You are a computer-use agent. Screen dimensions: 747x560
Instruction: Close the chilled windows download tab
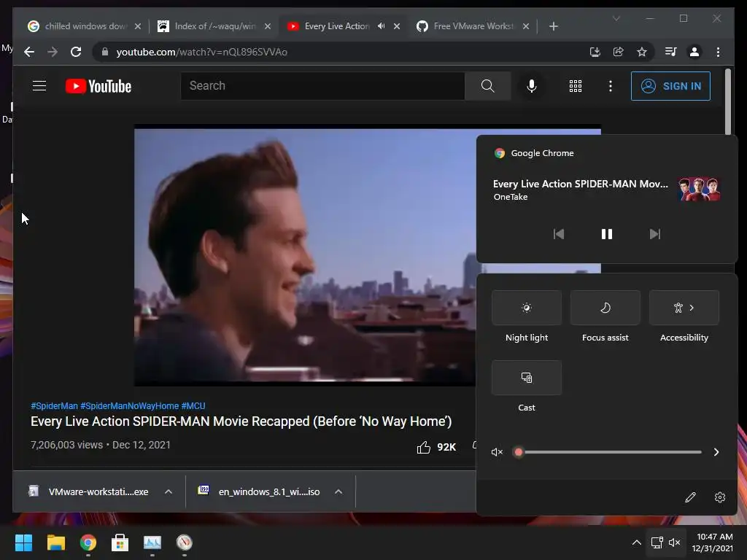pyautogui.click(x=138, y=26)
